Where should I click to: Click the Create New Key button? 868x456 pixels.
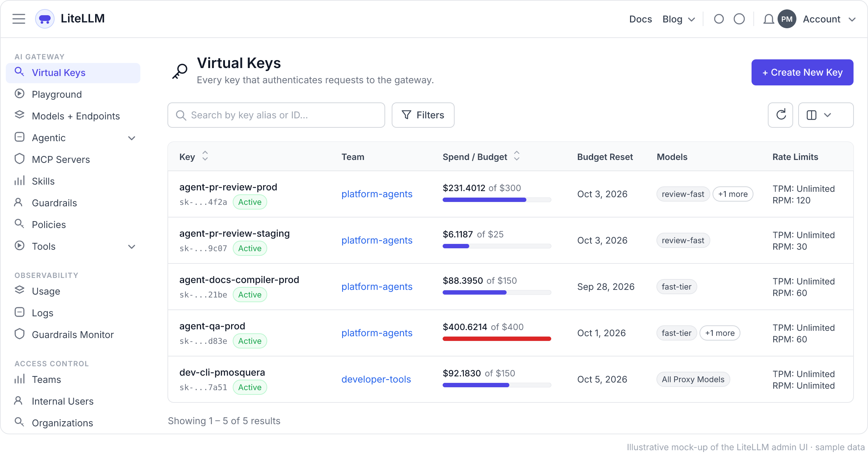pos(802,72)
